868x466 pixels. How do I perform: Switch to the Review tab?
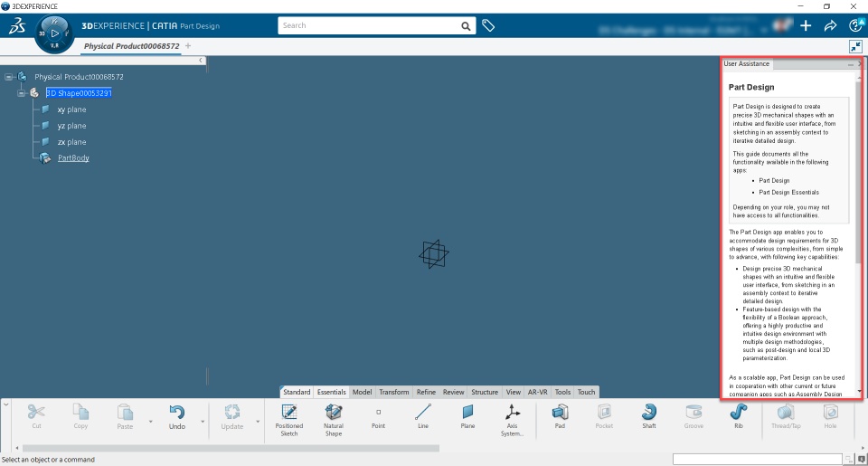pyautogui.click(x=453, y=392)
